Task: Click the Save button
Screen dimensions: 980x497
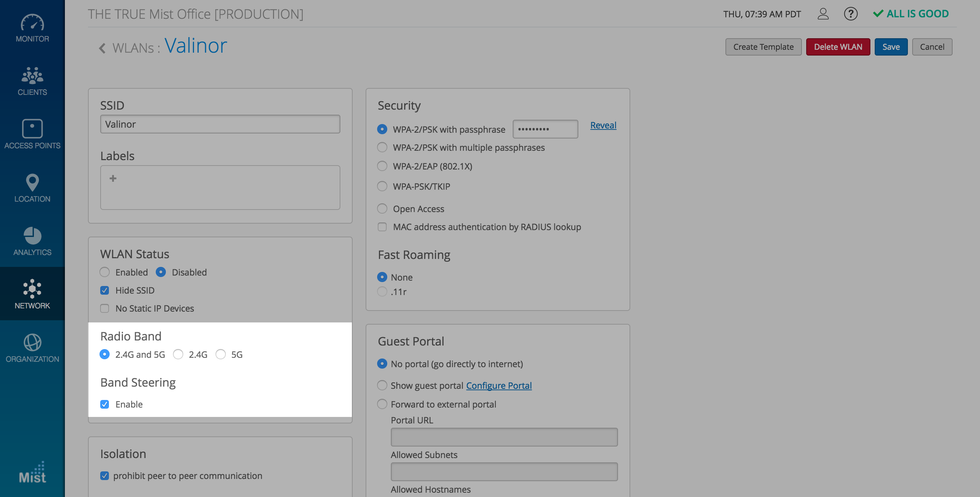Action: [x=890, y=47]
